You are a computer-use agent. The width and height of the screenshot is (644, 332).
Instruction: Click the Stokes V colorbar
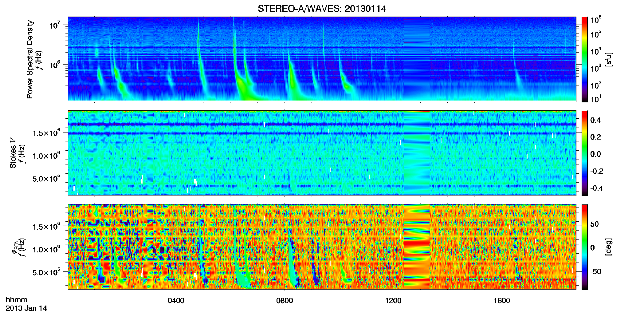(584, 153)
